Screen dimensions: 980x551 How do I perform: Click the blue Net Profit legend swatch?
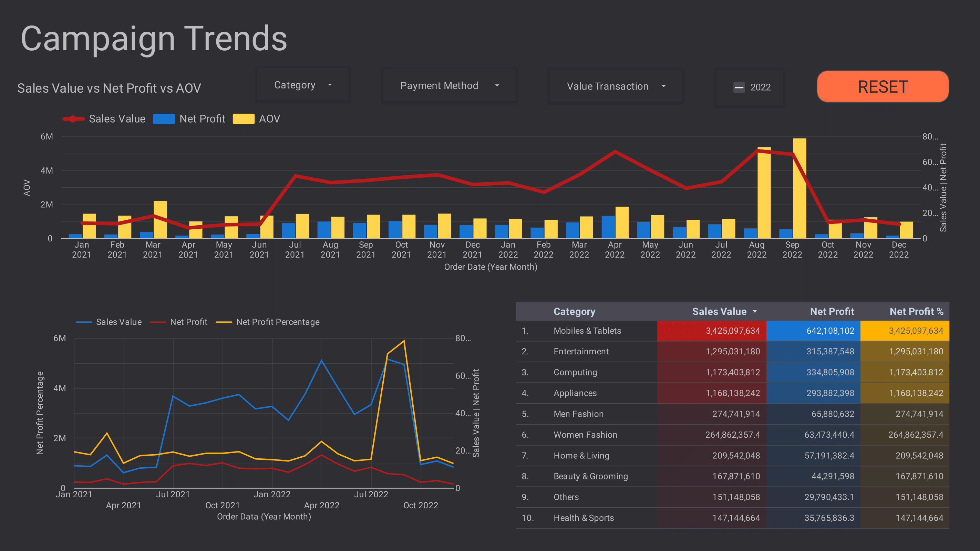click(x=164, y=119)
